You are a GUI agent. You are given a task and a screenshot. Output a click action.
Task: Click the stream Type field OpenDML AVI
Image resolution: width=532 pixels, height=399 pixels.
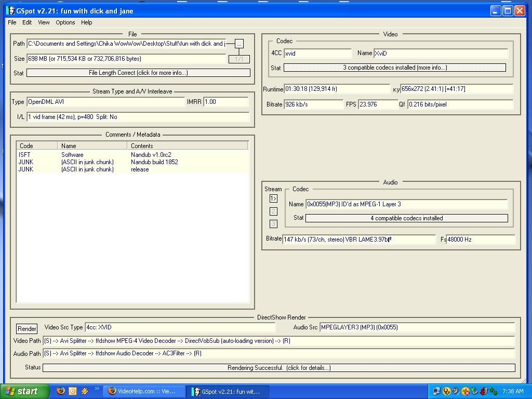pos(105,102)
